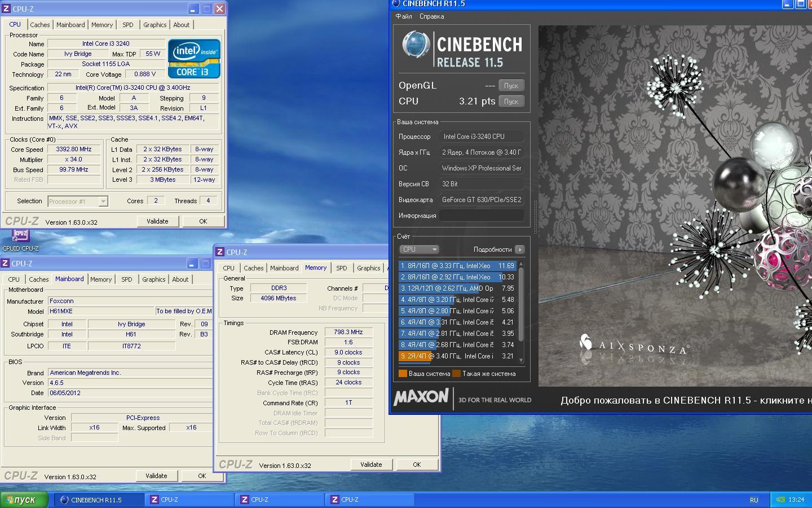The width and height of the screenshot is (812, 508).
Task: Click the Видеокарта GeForce GT 630 field
Action: point(482,200)
